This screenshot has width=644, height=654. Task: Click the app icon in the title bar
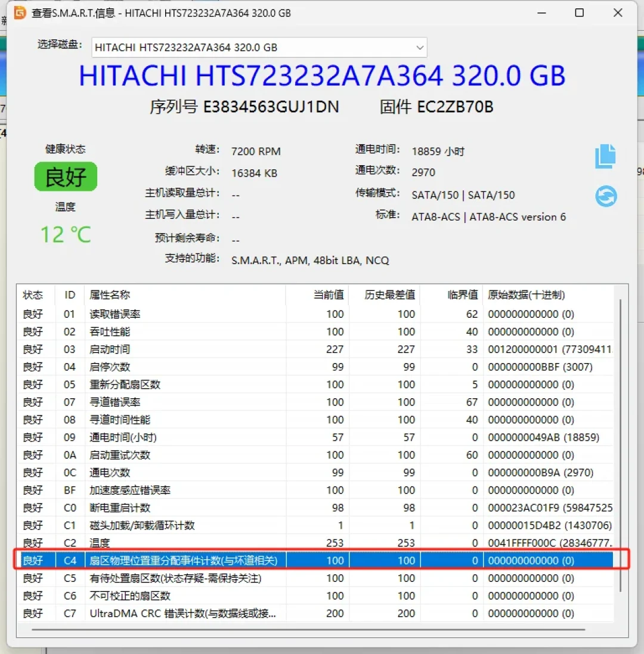click(x=20, y=13)
